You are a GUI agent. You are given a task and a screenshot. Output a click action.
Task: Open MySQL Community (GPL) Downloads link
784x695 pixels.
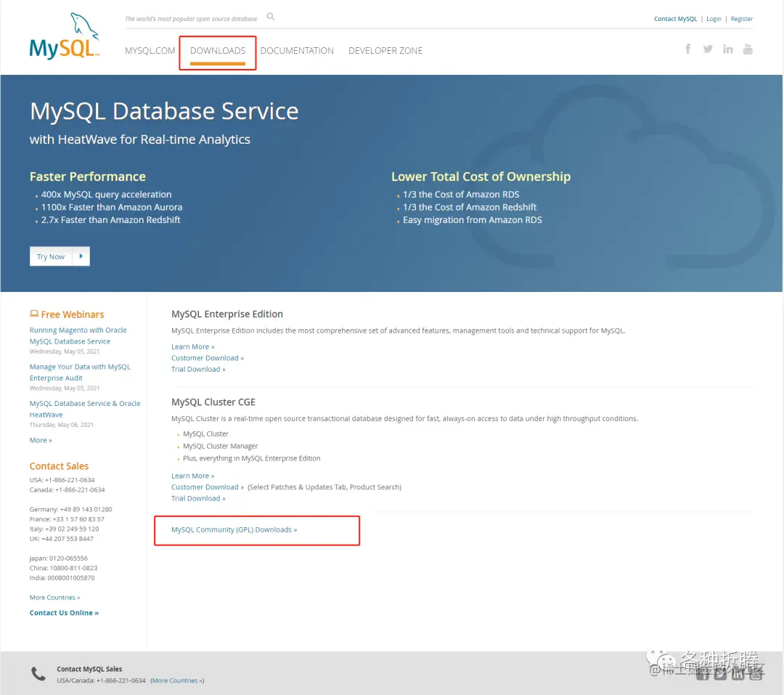coord(234,530)
